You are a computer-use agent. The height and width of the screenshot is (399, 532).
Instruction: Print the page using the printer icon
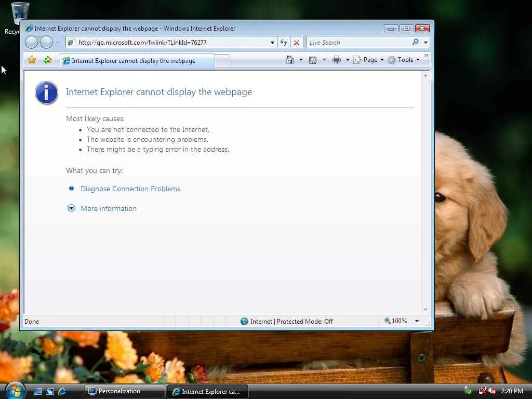(337, 60)
